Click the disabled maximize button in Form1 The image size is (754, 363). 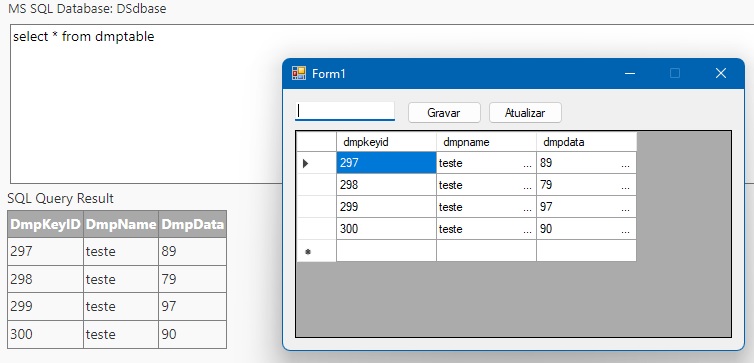675,73
